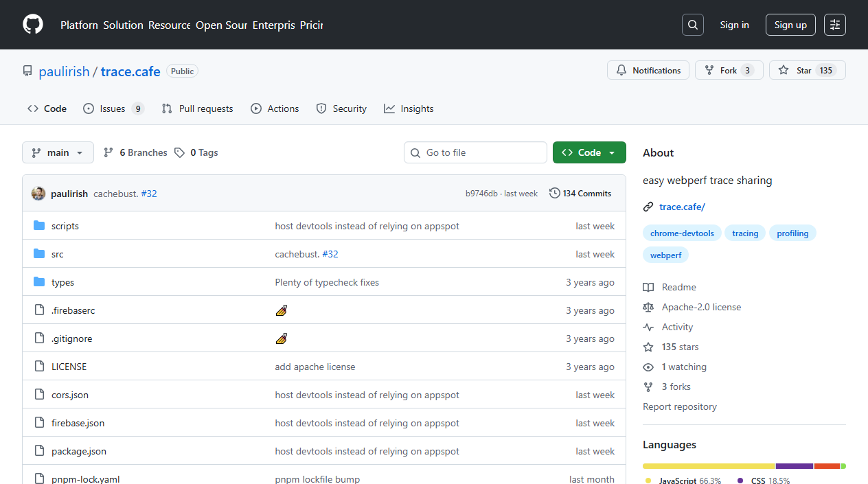868x484 pixels.
Task: Open the Security tab
Action: tap(341, 108)
